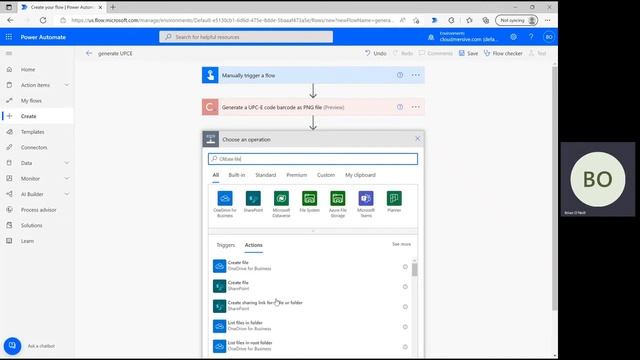Open Flow checker
The height and width of the screenshot is (360, 640).
coord(503,53)
